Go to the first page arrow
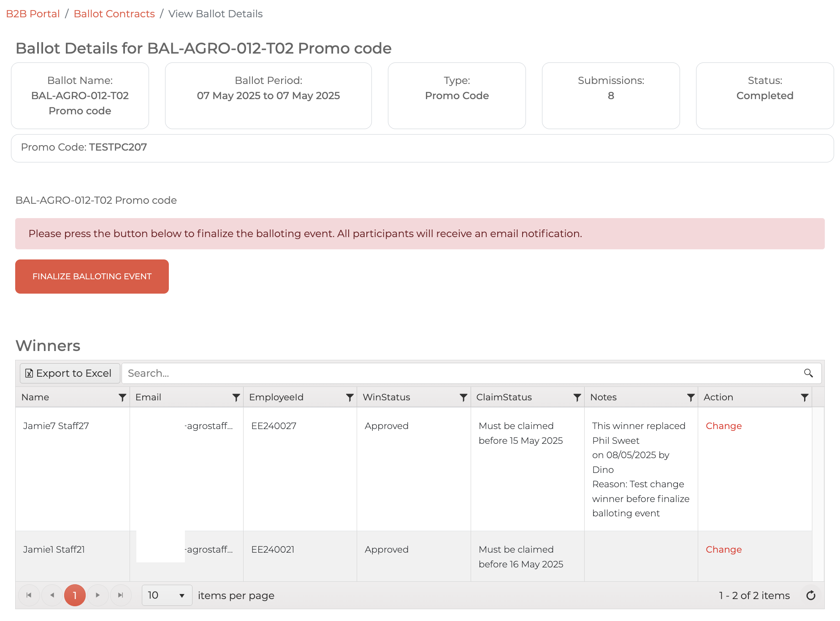840x621 pixels. pos(29,595)
